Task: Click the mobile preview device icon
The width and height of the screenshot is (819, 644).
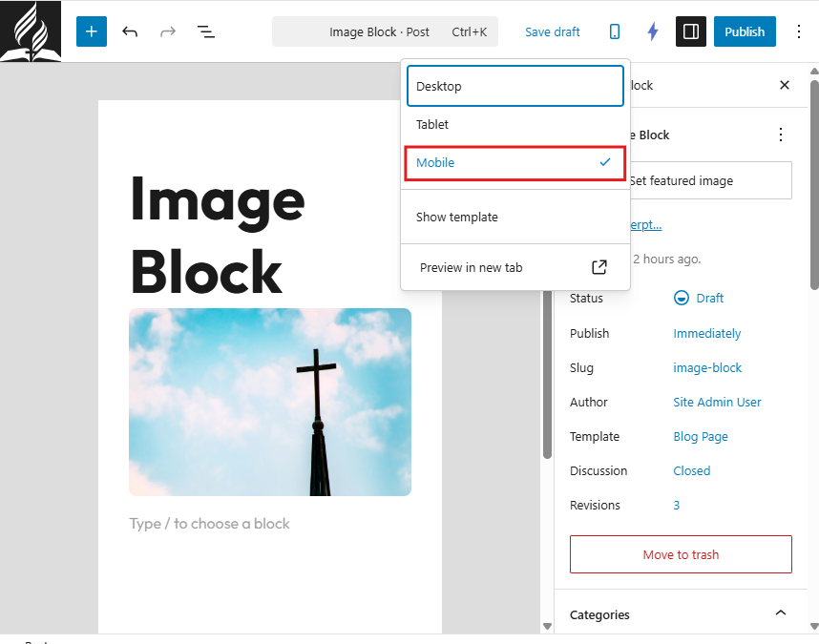Action: point(615,31)
